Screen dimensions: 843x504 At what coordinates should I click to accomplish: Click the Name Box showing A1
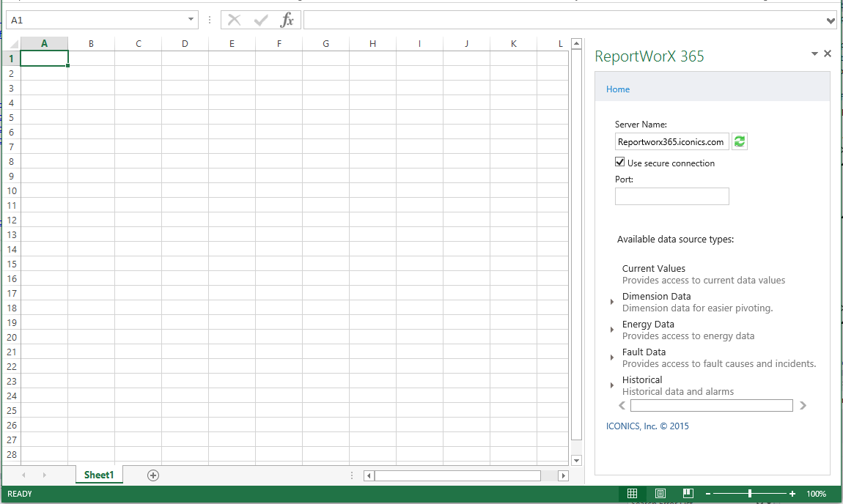pyautogui.click(x=97, y=21)
